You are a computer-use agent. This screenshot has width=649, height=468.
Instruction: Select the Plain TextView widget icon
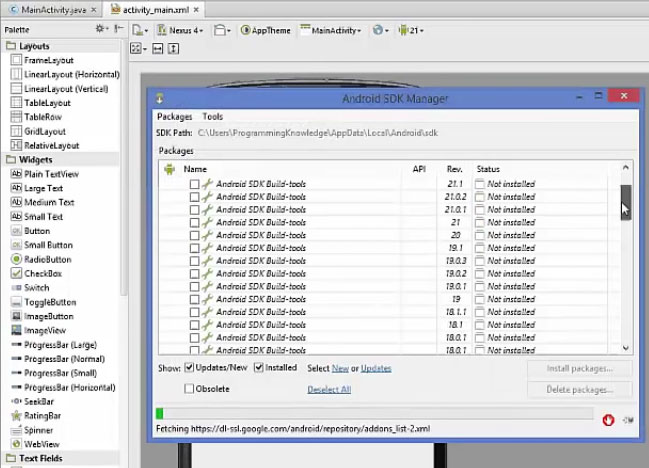pos(16,174)
